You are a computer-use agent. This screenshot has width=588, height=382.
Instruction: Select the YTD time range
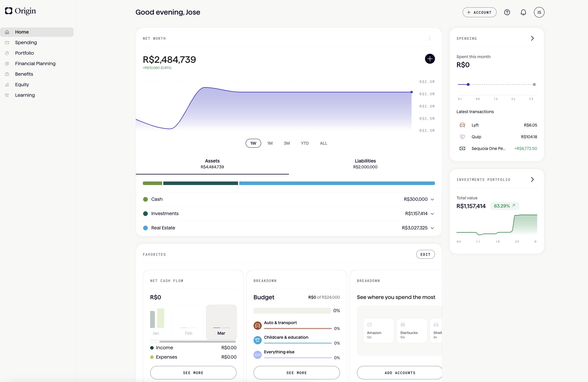tap(305, 143)
